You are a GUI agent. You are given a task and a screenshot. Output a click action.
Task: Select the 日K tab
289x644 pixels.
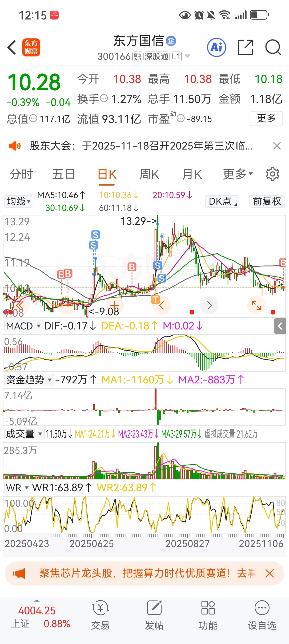[107, 174]
